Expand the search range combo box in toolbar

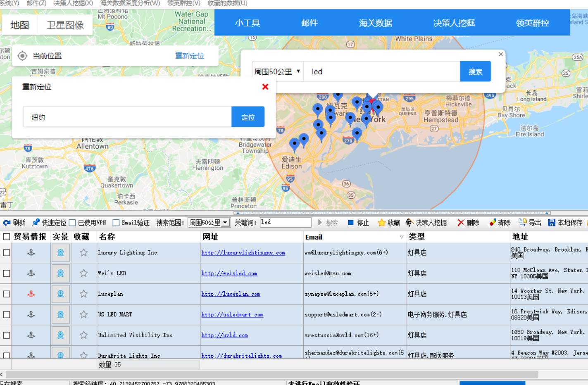[x=225, y=223]
